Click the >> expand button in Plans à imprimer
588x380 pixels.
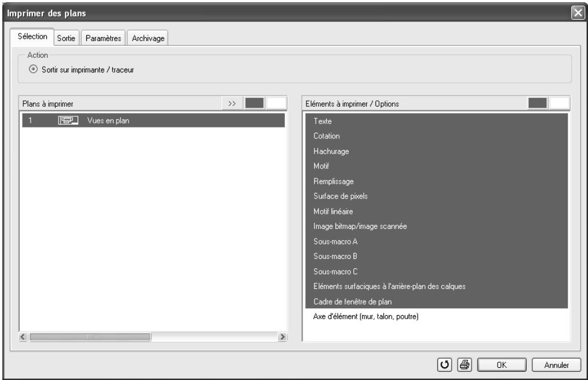coord(232,103)
